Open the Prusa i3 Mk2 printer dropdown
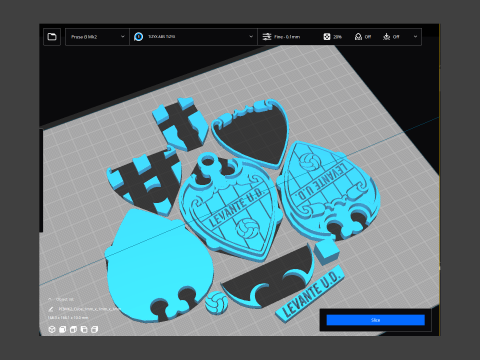 [x=97, y=37]
